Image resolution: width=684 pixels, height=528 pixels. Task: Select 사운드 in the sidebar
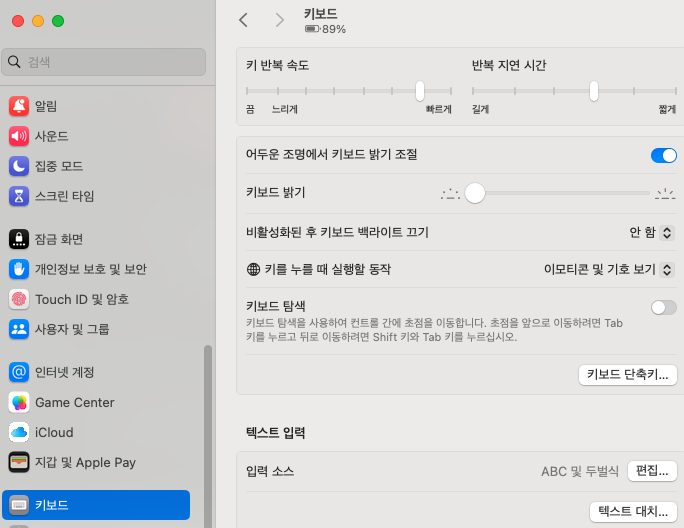pos(51,136)
